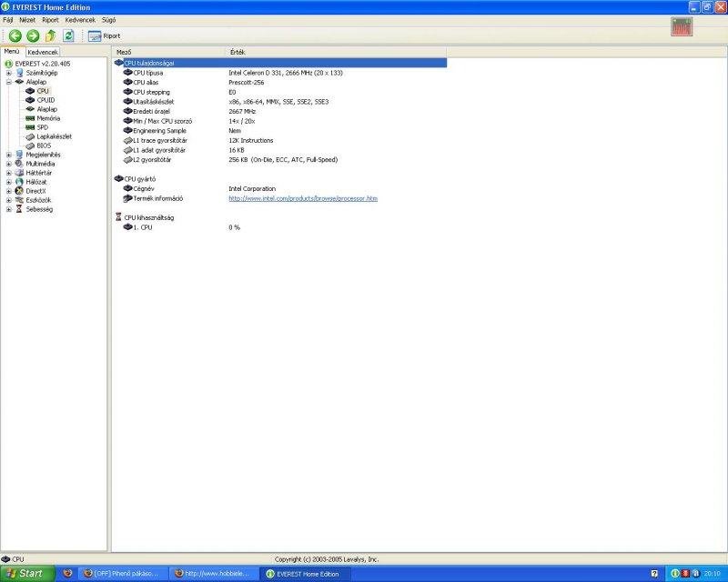Expand the Sebesség tree node

pos(8,209)
